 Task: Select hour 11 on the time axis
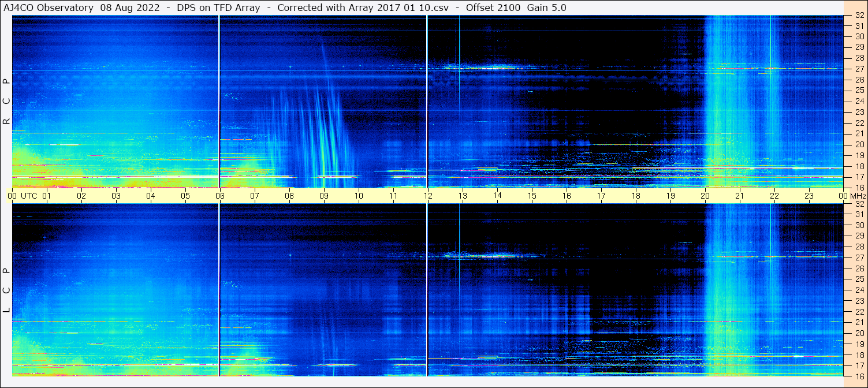click(393, 196)
